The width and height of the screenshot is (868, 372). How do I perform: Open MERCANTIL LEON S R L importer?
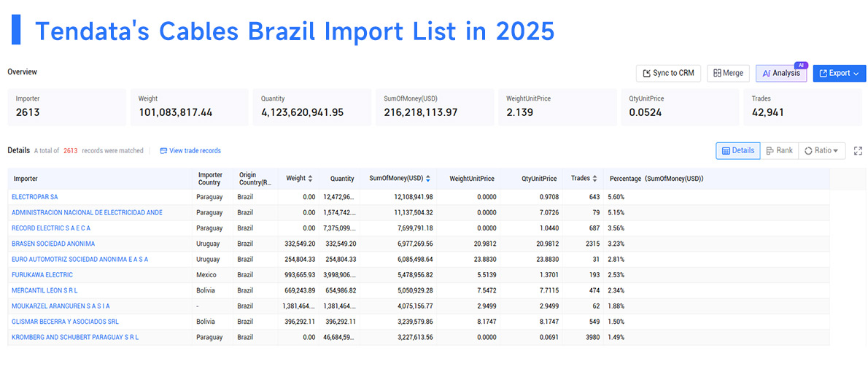pyautogui.click(x=44, y=290)
